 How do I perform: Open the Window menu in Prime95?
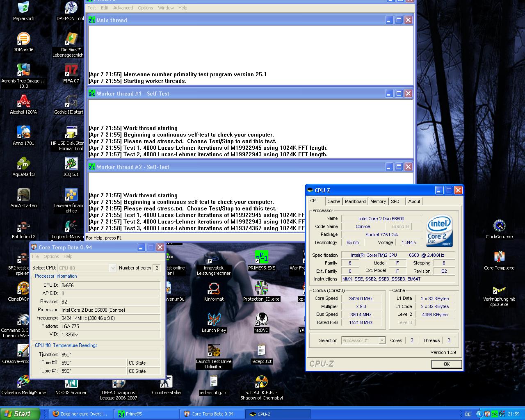[166, 8]
